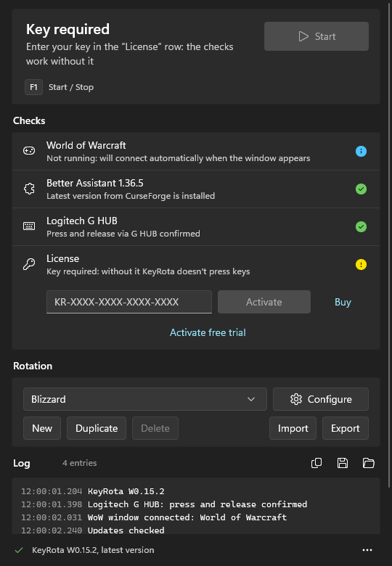Click the 'Key required' heading
Screen dimensions: 392x566
tap(68, 29)
